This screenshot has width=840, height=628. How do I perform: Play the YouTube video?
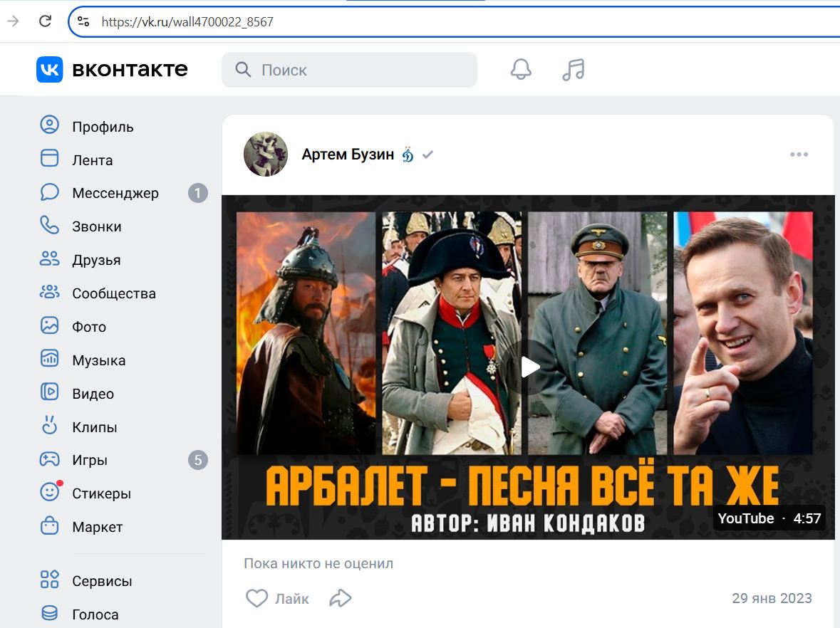[x=529, y=367]
